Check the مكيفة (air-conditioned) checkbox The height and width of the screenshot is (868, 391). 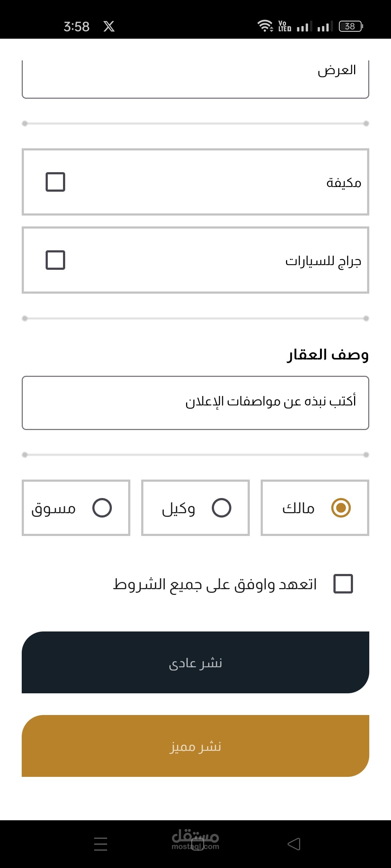point(55,182)
